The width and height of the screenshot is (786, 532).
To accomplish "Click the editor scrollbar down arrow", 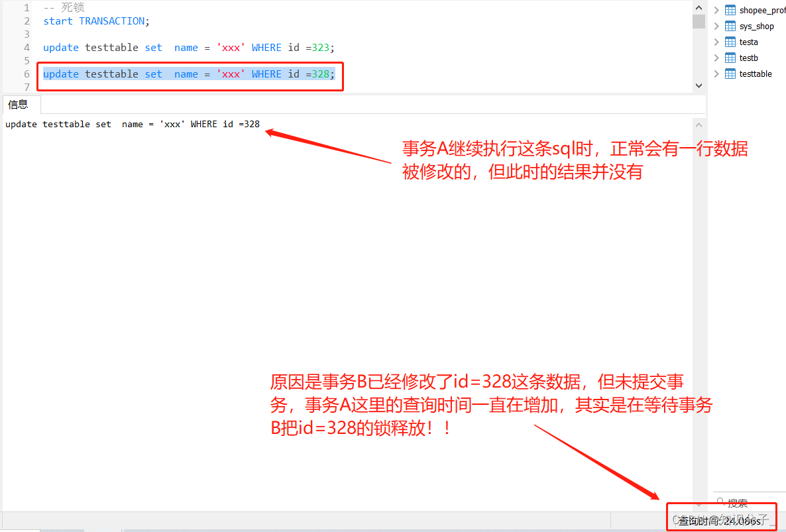I will tap(699, 85).
